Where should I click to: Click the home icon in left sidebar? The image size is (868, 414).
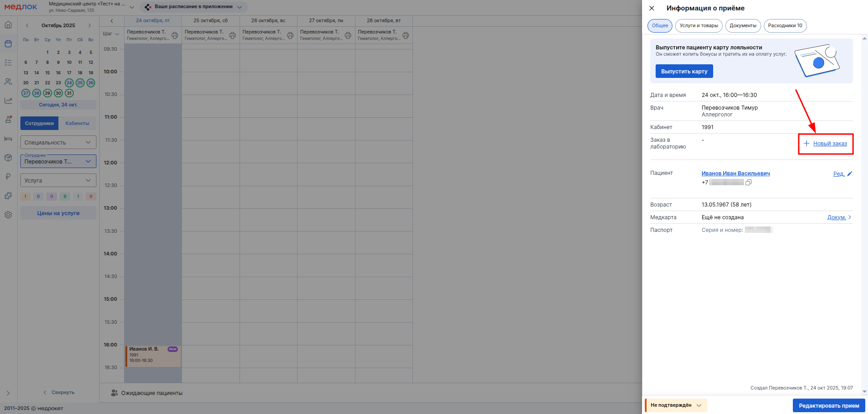pyautogui.click(x=8, y=25)
